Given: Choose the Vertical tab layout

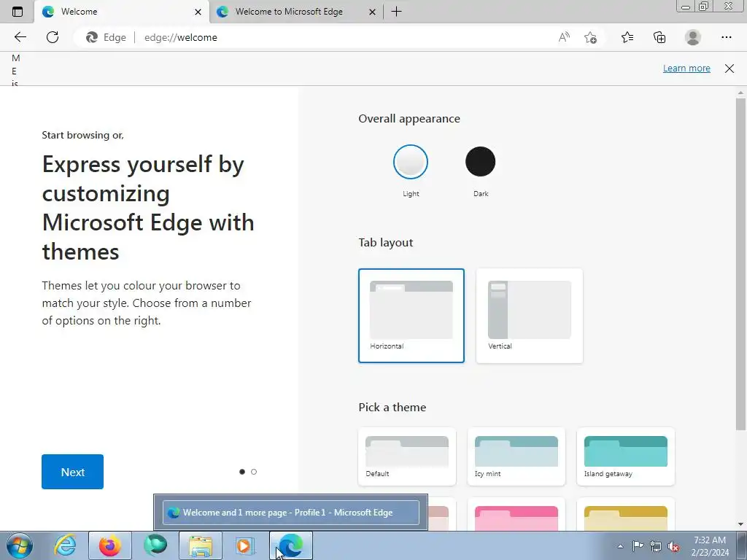Looking at the screenshot, I should pyautogui.click(x=530, y=315).
